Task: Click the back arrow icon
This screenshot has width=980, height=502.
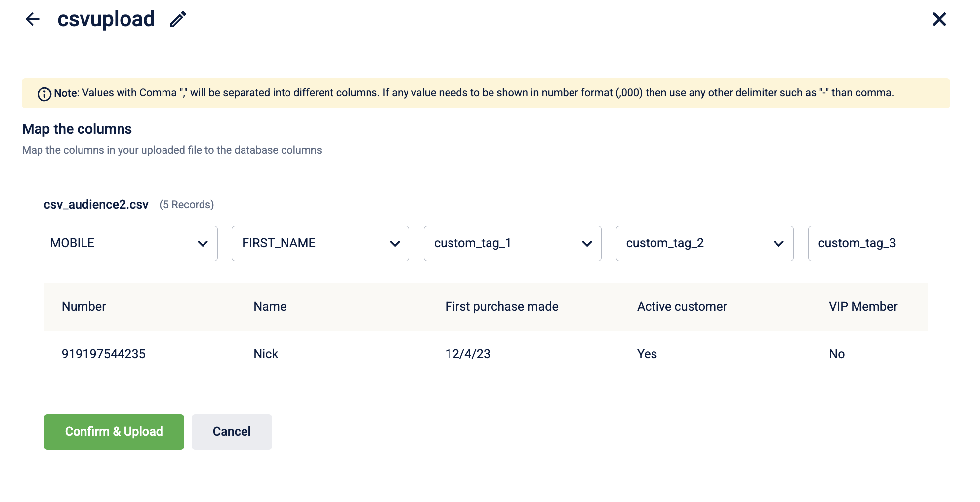Action: click(x=33, y=19)
